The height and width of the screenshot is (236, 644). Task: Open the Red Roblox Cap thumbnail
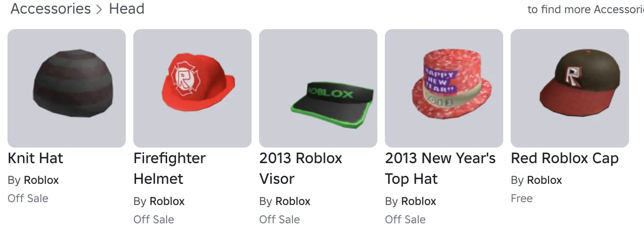tap(570, 88)
